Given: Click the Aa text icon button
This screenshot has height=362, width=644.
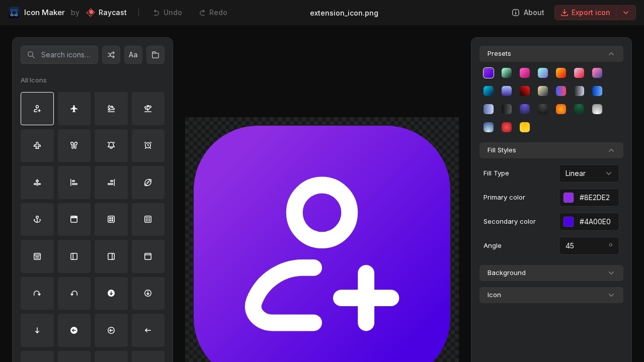Looking at the screenshot, I should (x=133, y=55).
